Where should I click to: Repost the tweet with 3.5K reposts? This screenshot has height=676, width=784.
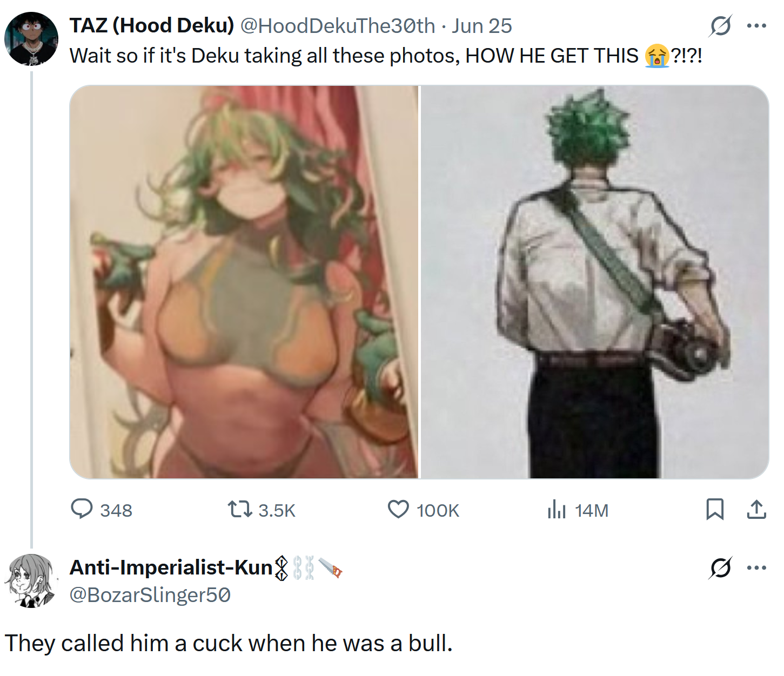tap(262, 510)
